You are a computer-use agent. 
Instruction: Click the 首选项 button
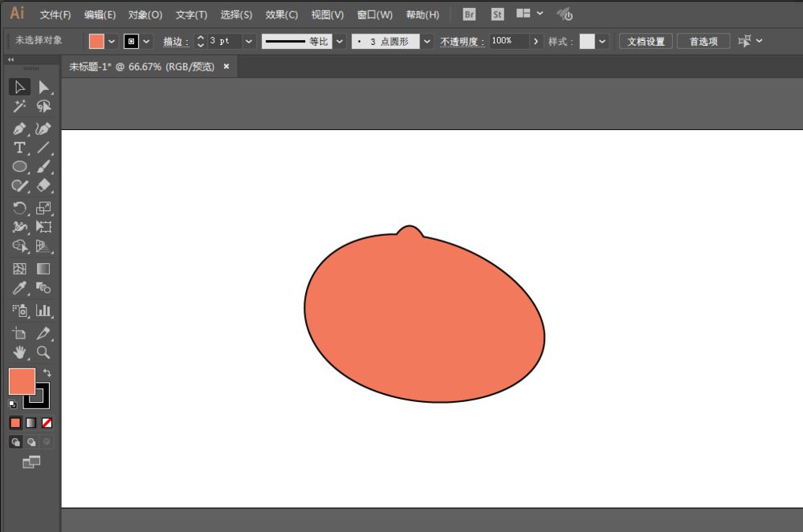703,41
